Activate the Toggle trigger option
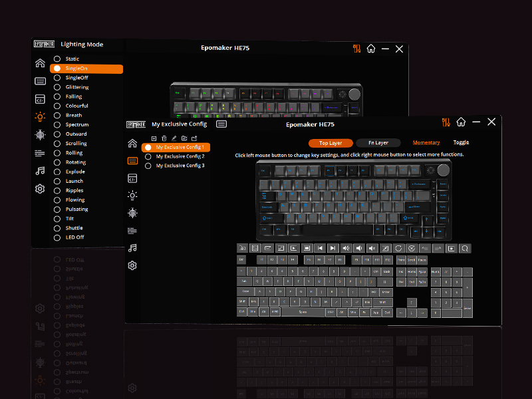This screenshot has height=399, width=532. pyautogui.click(x=461, y=142)
